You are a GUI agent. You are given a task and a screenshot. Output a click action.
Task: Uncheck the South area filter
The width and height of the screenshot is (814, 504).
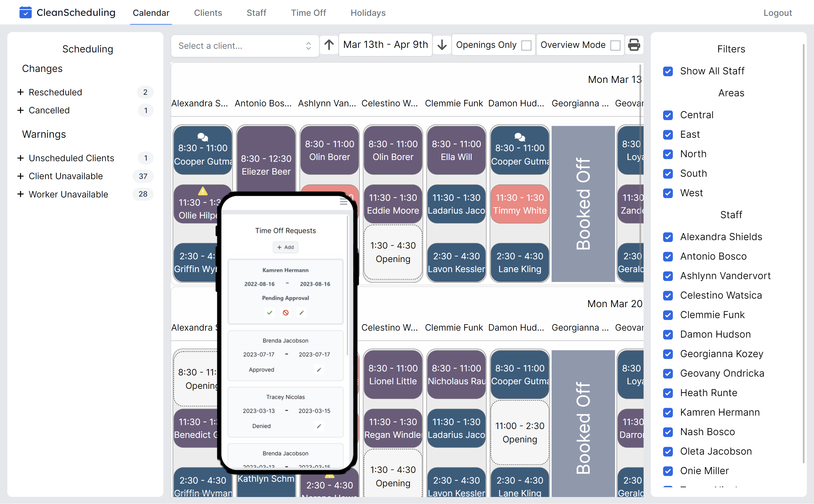pos(668,173)
